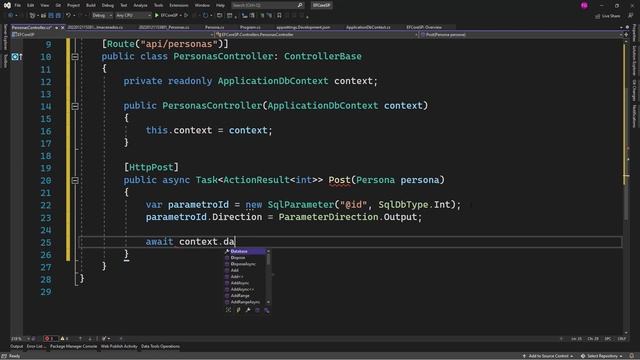640x360 pixels.
Task: Click the Live Share button
Action: click(608, 16)
